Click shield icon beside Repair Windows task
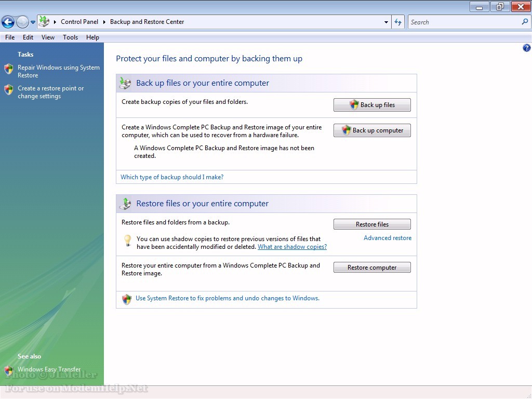 click(9, 69)
